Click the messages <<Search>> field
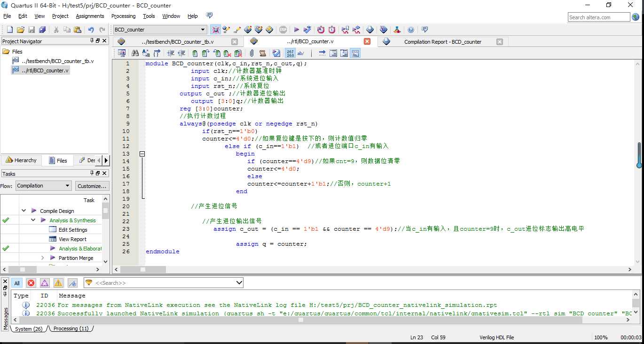The height and width of the screenshot is (344, 644). pos(164,283)
